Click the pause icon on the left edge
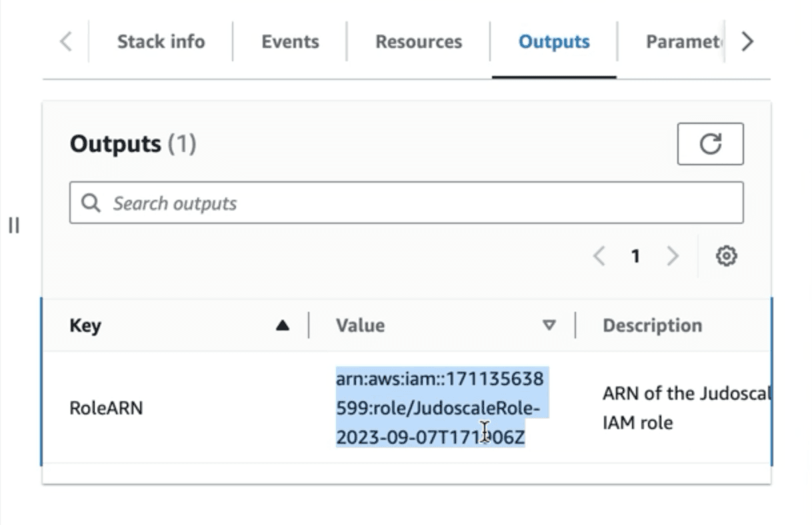 coord(13,226)
